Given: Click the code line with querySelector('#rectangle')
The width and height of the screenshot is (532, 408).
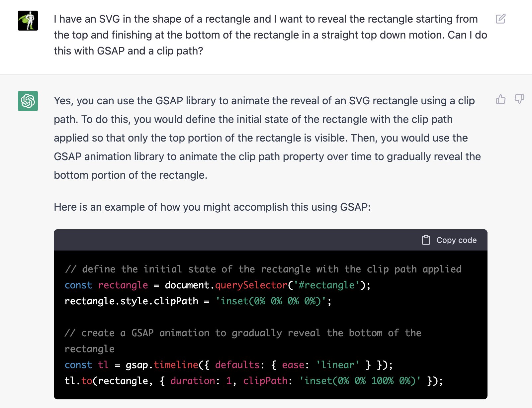Looking at the screenshot, I should coord(218,285).
